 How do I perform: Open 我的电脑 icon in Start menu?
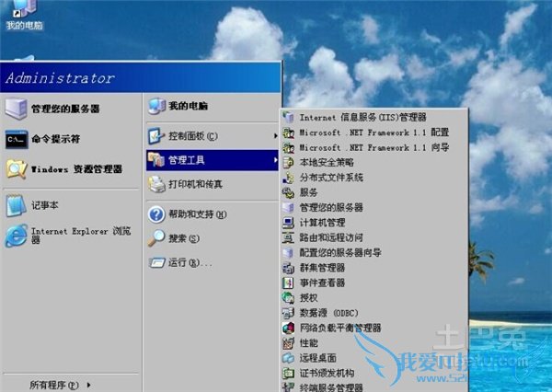pyautogui.click(x=156, y=106)
